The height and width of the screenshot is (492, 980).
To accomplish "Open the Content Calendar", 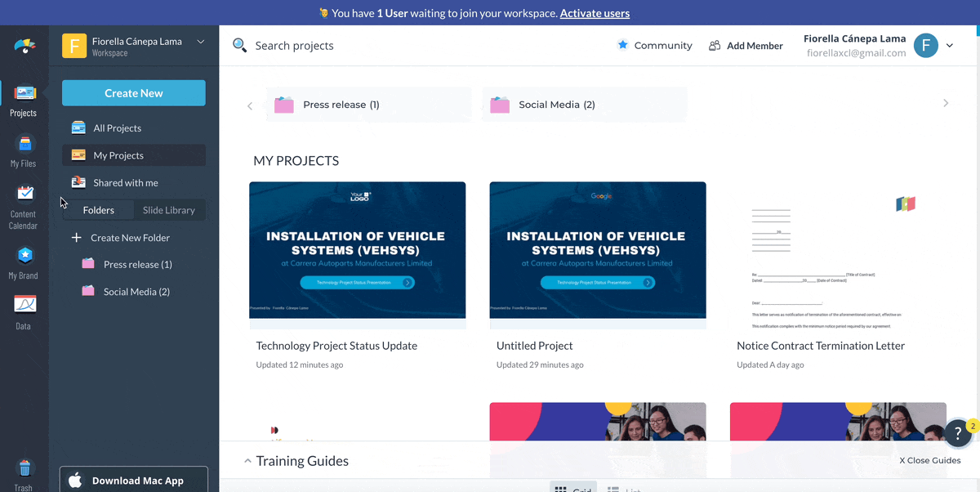I will tap(23, 206).
